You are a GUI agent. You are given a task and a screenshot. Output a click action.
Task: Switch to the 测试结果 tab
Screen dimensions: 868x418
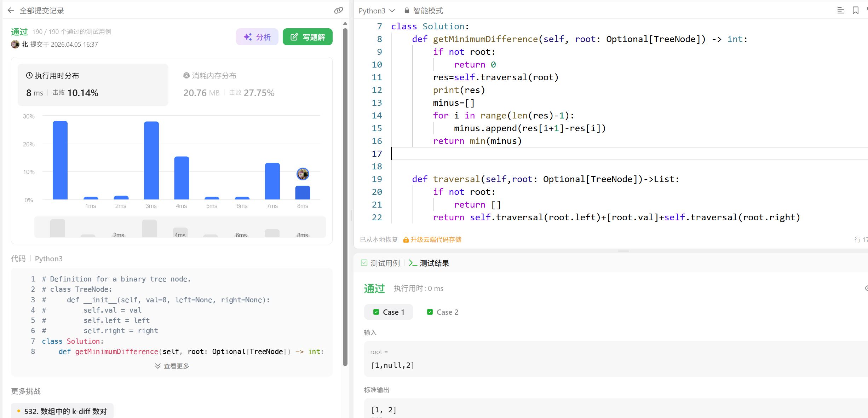(429, 263)
